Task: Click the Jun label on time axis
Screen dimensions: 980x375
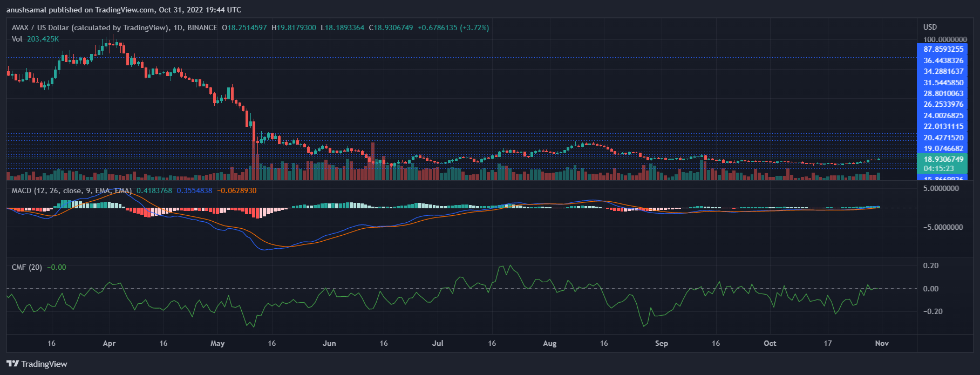Action: point(329,343)
